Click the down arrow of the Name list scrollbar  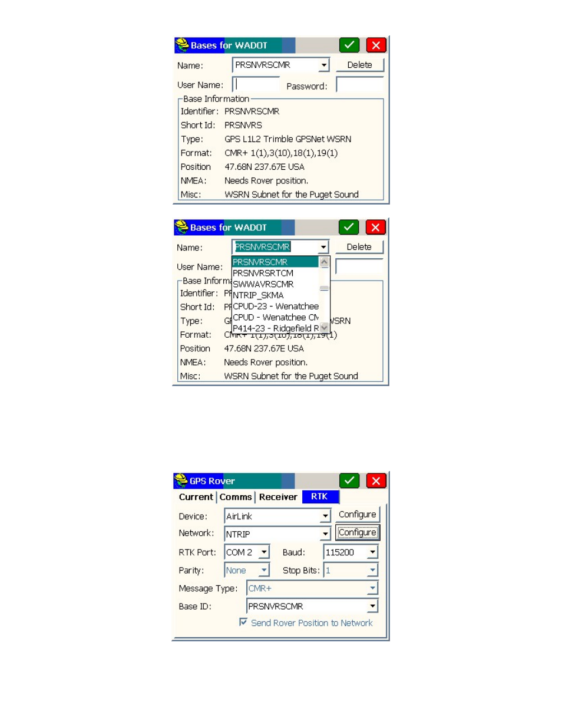click(x=324, y=328)
